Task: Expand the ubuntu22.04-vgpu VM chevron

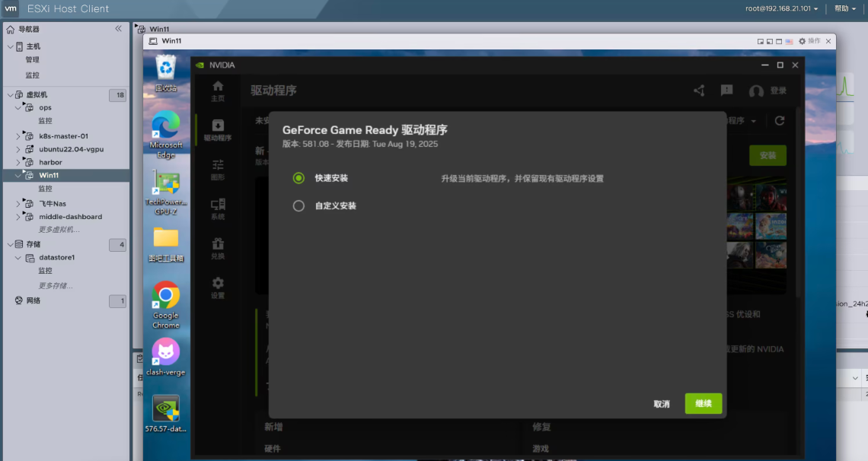Action: pos(18,149)
